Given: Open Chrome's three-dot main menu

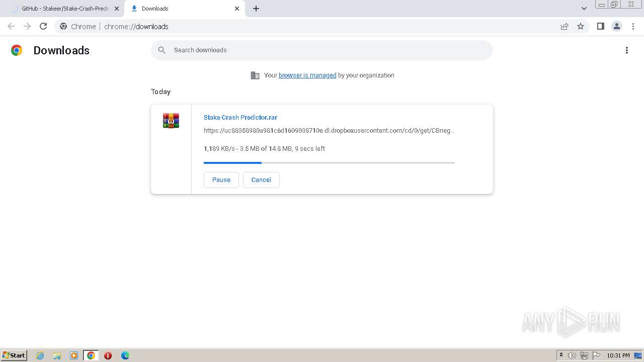Looking at the screenshot, I should [x=633, y=26].
